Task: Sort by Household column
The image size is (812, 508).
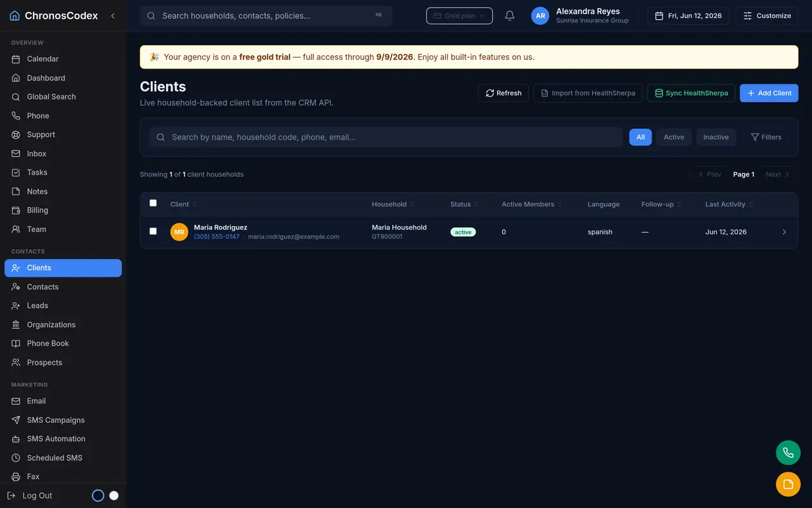Action: [393, 204]
